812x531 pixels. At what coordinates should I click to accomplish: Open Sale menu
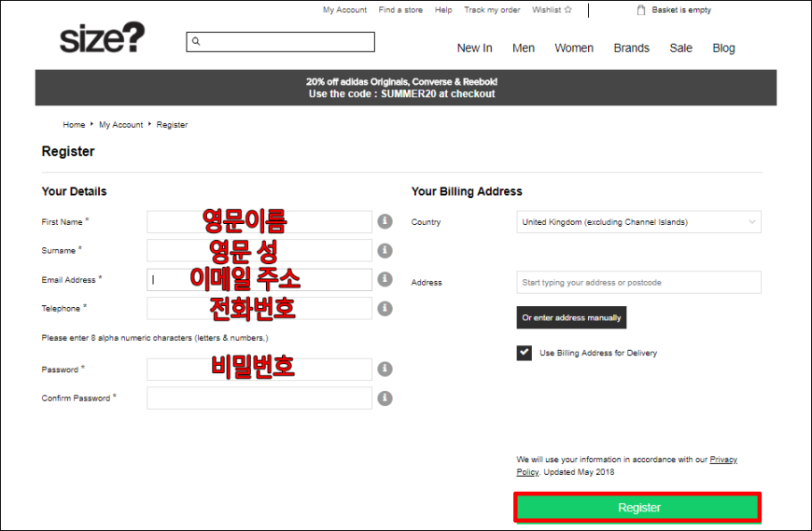click(680, 49)
